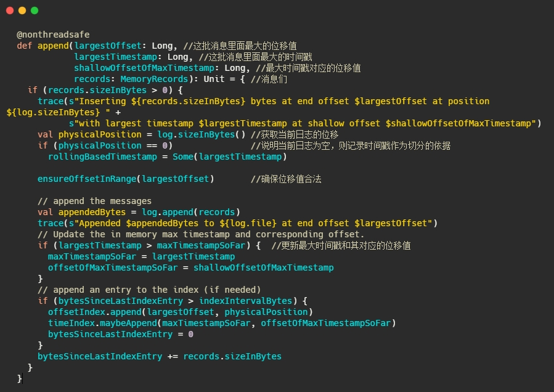Click the offsetIndex.append call
554x392 pixels.
pos(94,312)
